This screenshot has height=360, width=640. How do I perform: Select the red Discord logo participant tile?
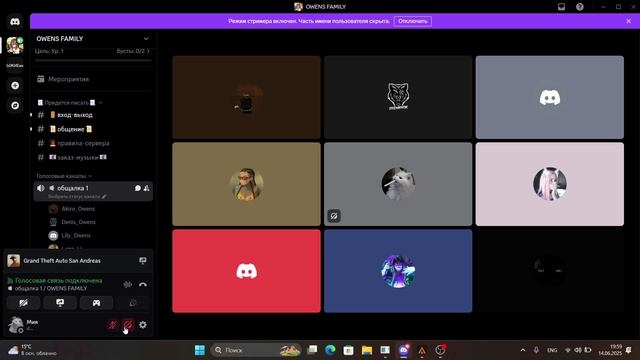[246, 271]
